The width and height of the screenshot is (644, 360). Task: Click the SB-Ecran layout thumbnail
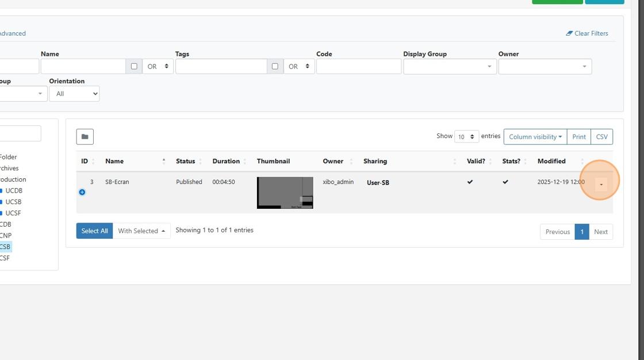[285, 193]
